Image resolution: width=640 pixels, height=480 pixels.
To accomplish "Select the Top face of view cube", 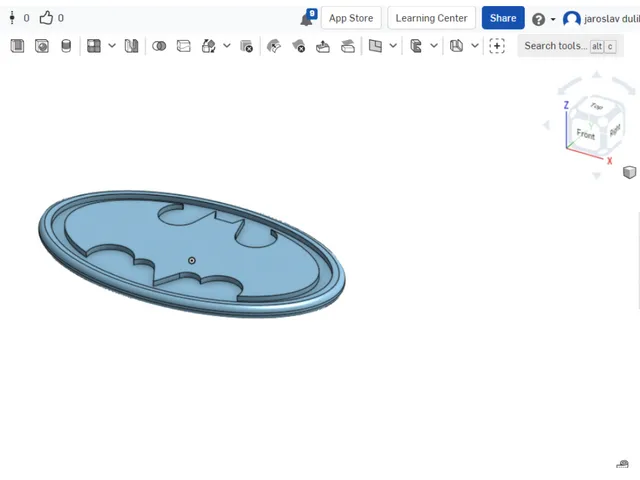I will tap(596, 106).
